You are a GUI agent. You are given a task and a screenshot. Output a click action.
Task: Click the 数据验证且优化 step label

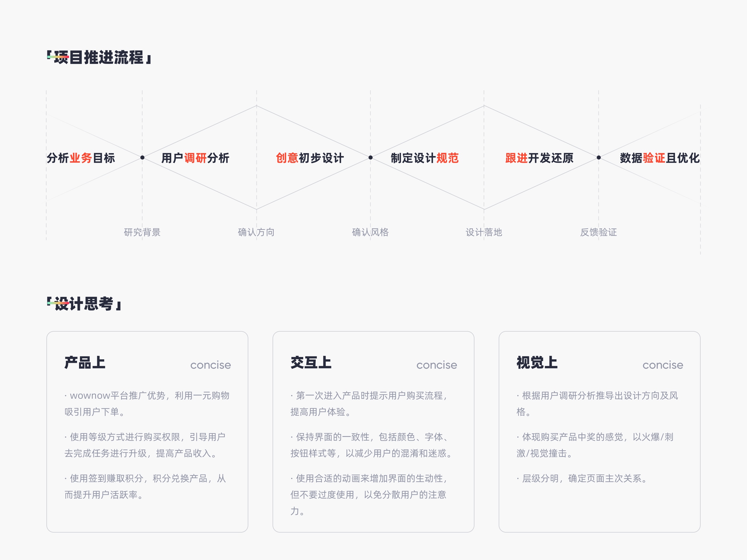point(659,158)
